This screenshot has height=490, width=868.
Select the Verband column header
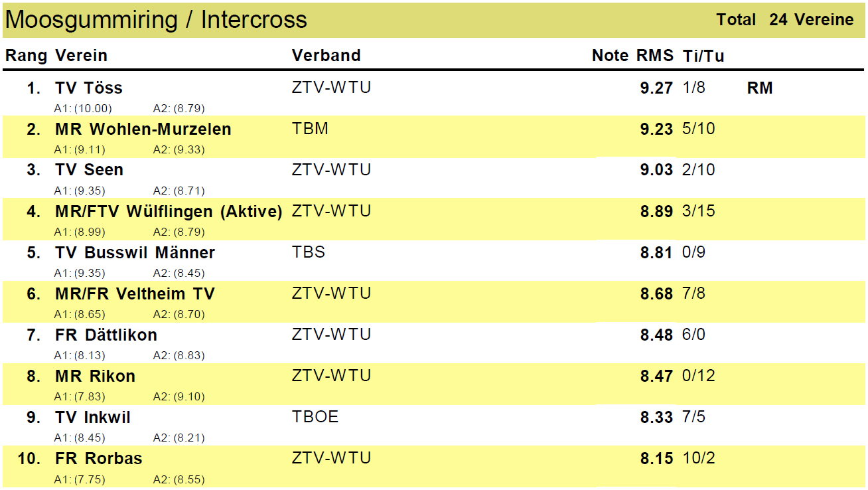[326, 55]
